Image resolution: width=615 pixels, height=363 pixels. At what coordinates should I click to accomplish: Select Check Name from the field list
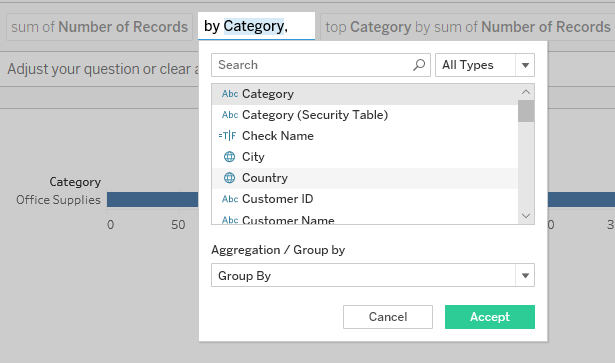(365, 136)
